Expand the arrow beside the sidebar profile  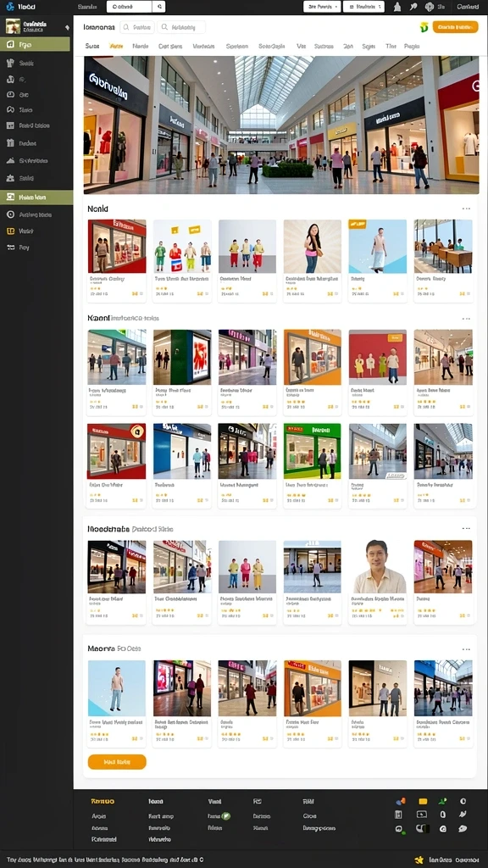click(x=67, y=26)
